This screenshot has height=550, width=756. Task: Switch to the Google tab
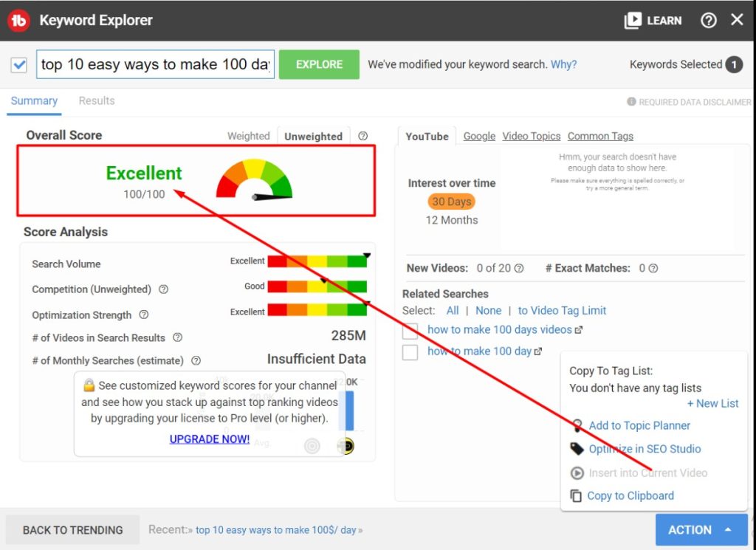479,137
